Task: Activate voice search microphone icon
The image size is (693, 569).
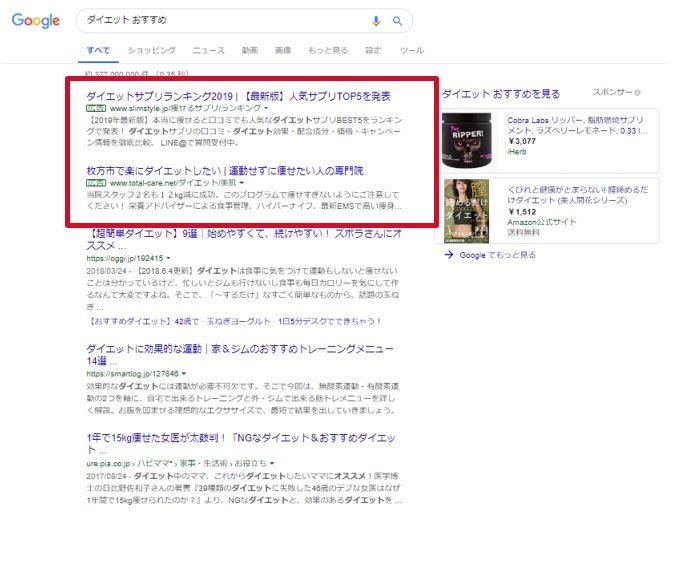Action: click(376, 21)
